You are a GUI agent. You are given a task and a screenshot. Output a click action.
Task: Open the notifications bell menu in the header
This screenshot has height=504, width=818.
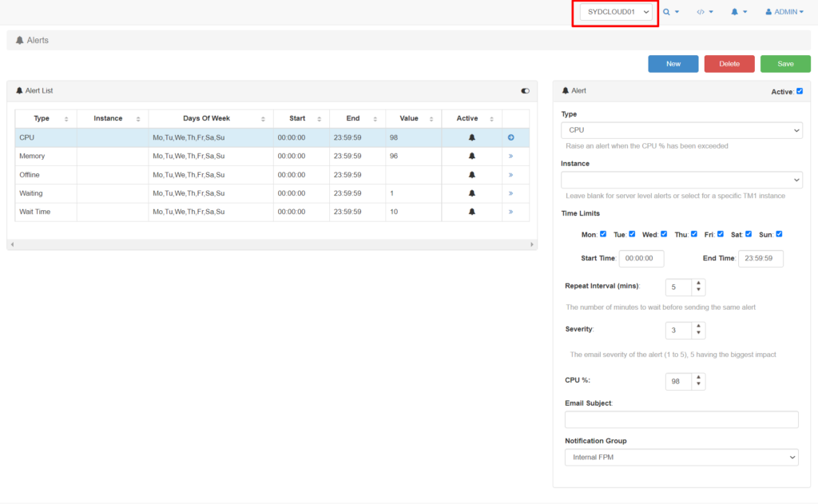click(738, 12)
